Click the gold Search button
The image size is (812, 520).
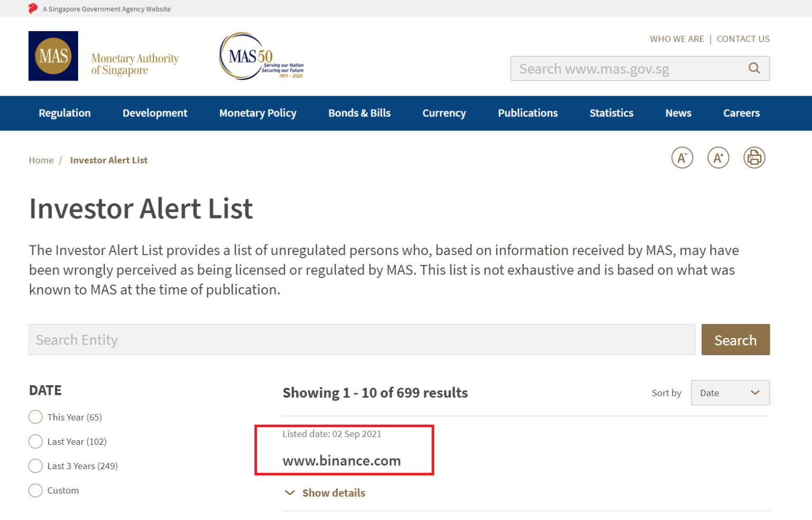click(735, 340)
